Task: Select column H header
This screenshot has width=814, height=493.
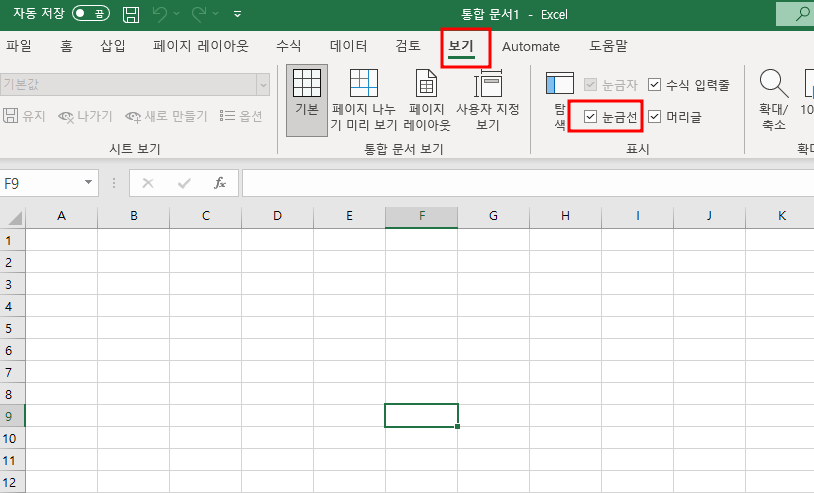Action: pos(565,216)
